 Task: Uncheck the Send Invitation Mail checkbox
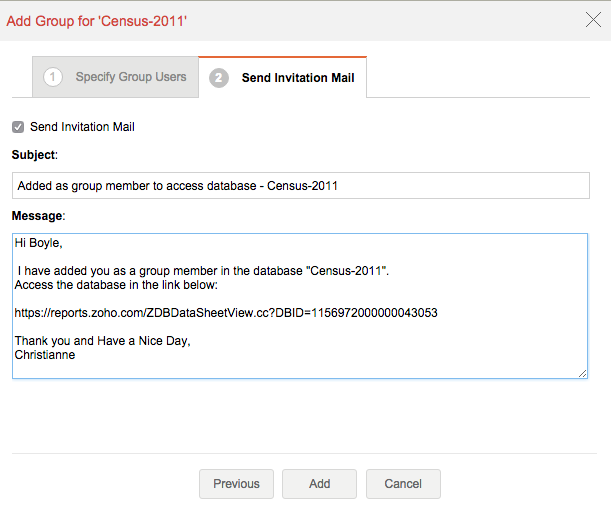click(x=18, y=127)
